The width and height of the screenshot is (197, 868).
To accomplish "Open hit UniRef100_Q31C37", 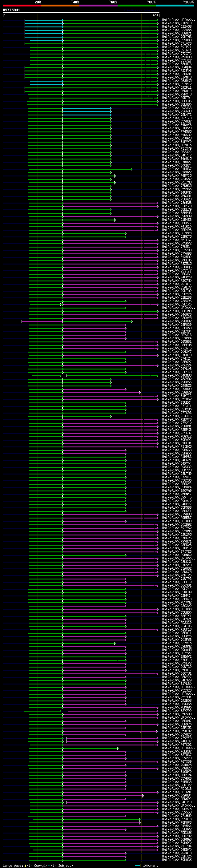I will [177, 433].
